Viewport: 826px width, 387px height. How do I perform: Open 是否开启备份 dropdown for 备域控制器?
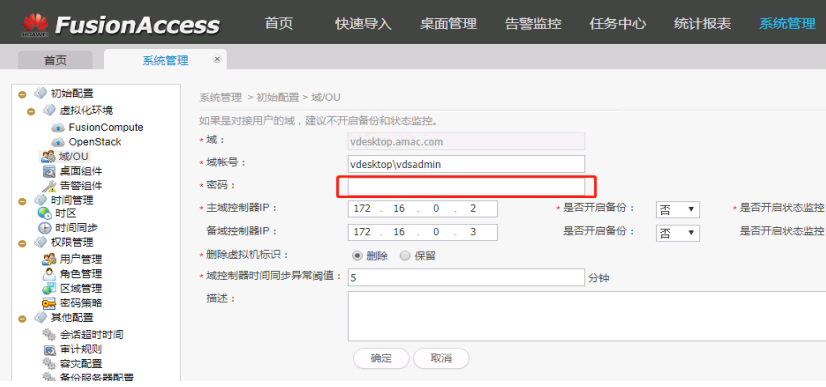(677, 233)
